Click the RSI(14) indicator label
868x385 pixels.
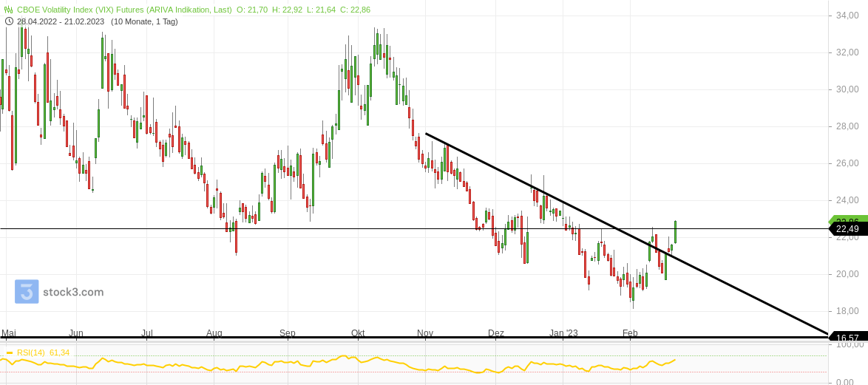pos(30,353)
